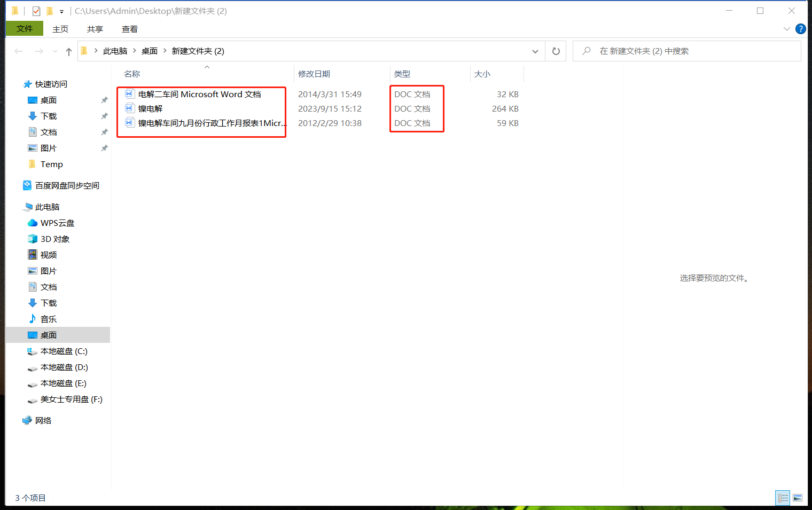Click the refresh icon next to address bar

click(x=556, y=51)
